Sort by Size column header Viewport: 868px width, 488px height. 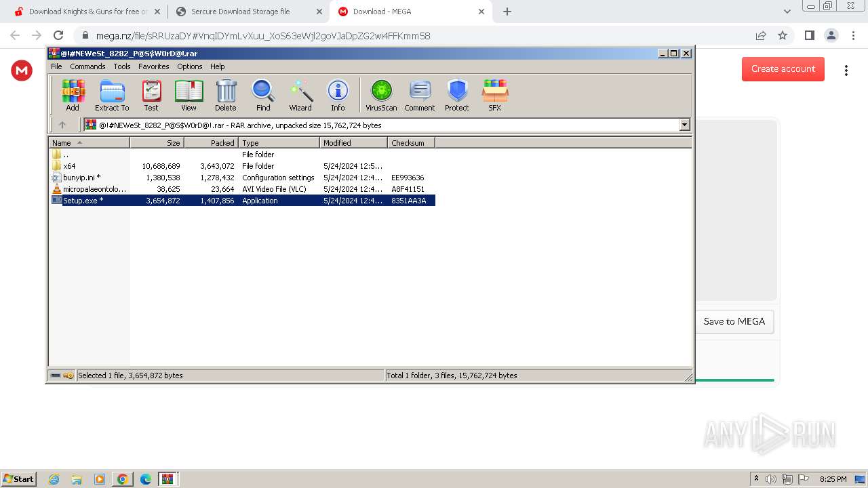(x=157, y=143)
